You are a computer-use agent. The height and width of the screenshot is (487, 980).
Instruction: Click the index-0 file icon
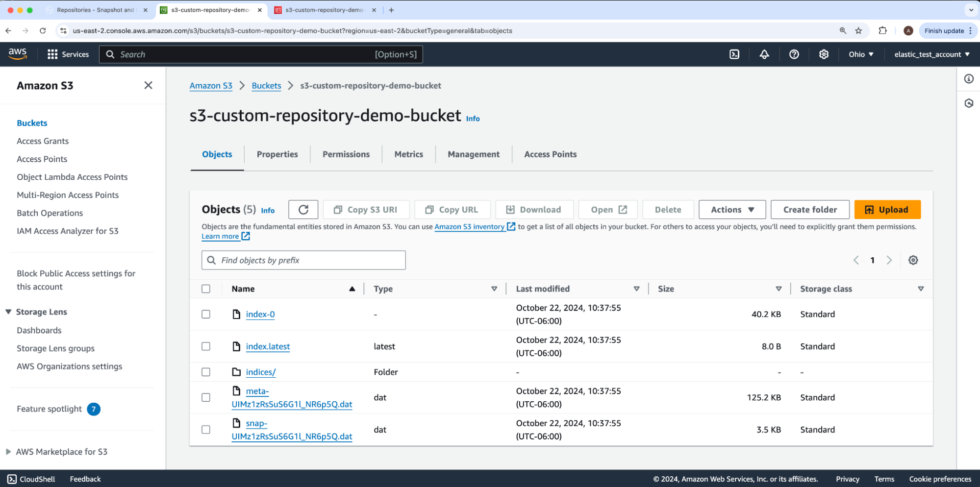coord(236,314)
